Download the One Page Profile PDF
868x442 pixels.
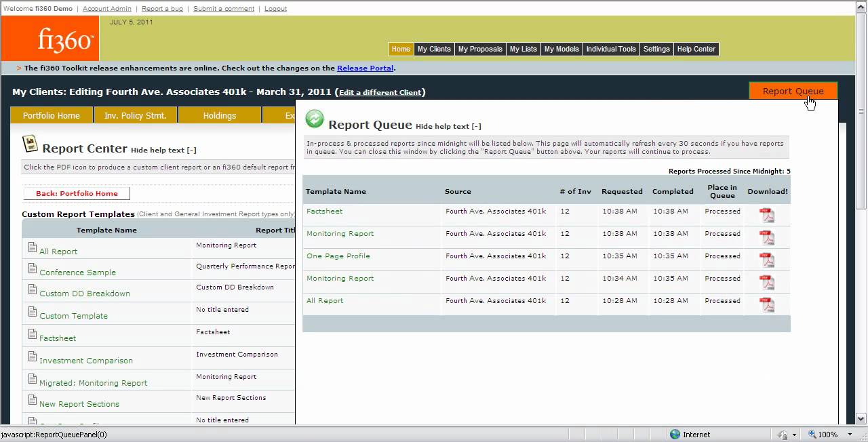click(767, 260)
